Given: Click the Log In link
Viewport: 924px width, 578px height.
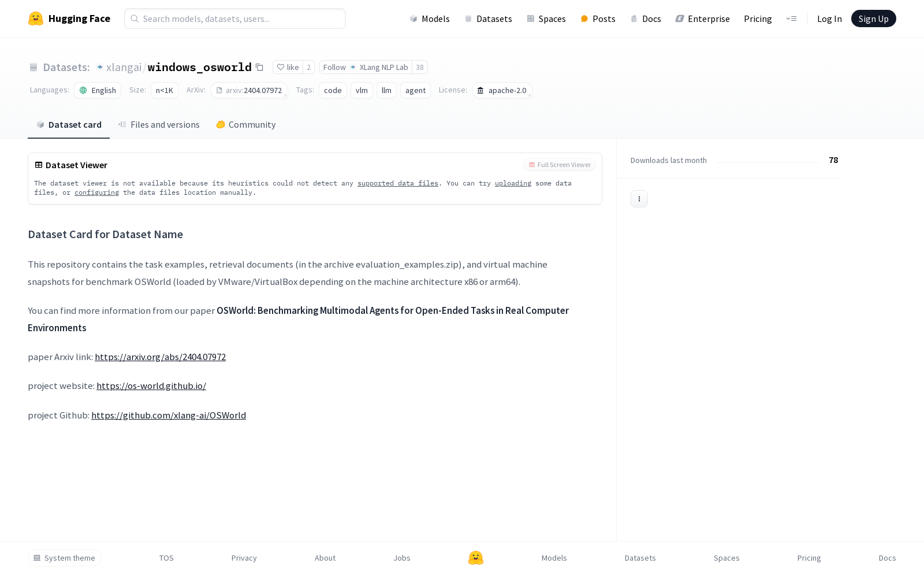Looking at the screenshot, I should 829,18.
